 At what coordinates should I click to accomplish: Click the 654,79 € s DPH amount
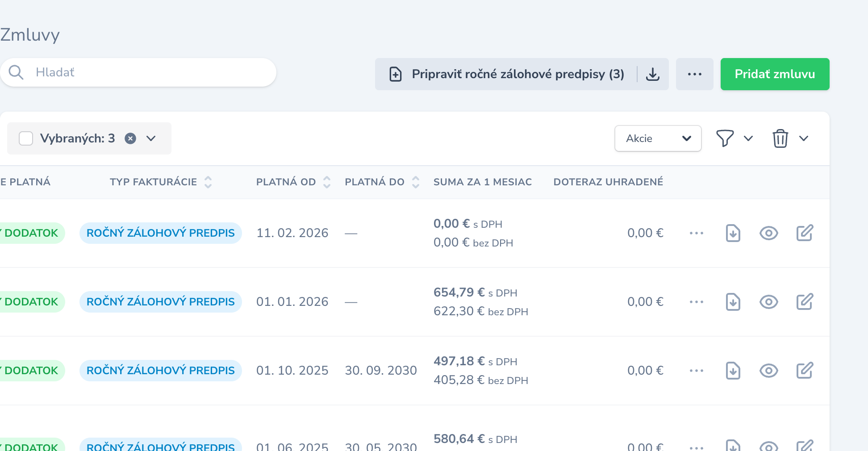(x=476, y=293)
